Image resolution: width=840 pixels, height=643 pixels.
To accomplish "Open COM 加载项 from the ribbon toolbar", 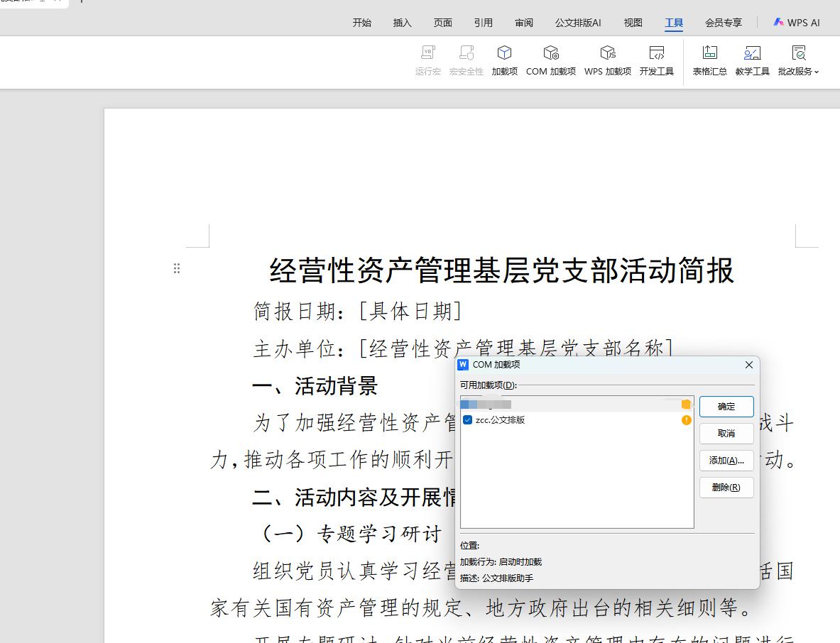I will (551, 60).
